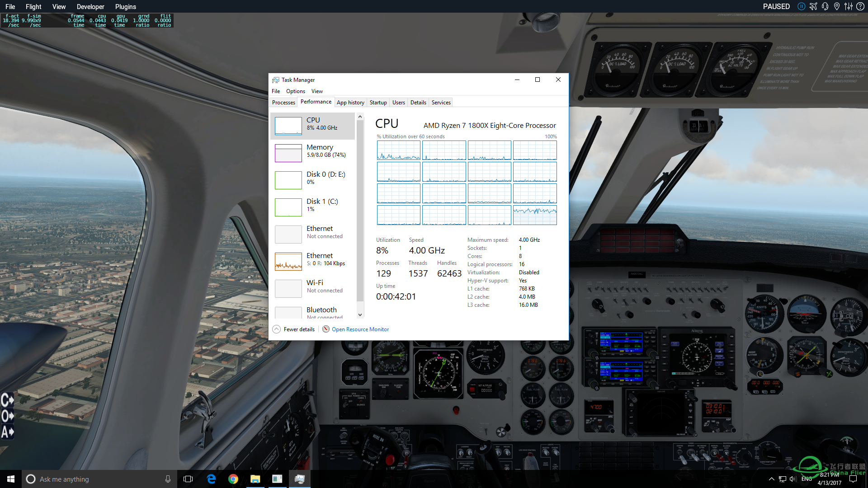Open the ATC headset icon
Viewport: 868px width, 488px height.
click(x=825, y=6)
